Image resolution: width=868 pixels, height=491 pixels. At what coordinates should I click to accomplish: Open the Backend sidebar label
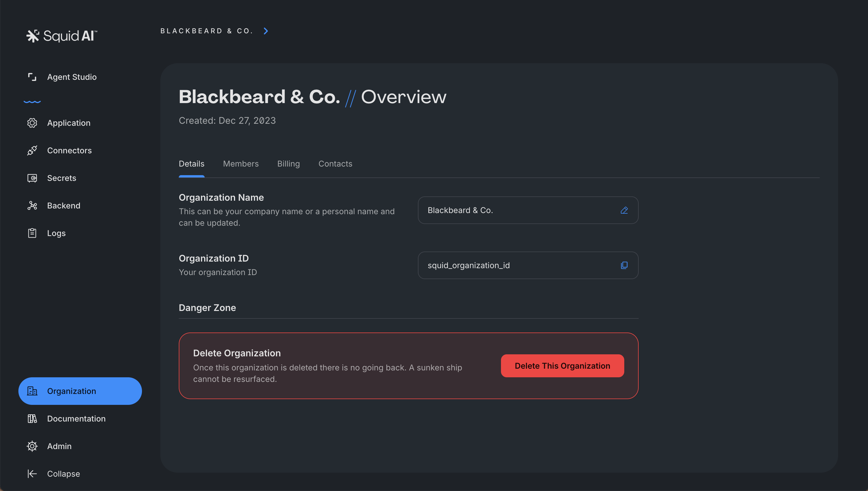tap(64, 206)
